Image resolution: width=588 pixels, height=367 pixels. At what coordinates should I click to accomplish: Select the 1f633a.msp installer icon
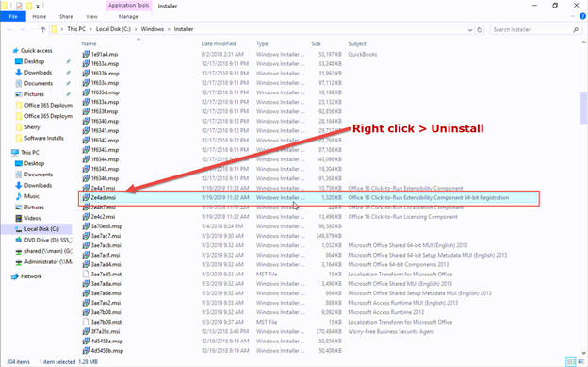tap(86, 64)
